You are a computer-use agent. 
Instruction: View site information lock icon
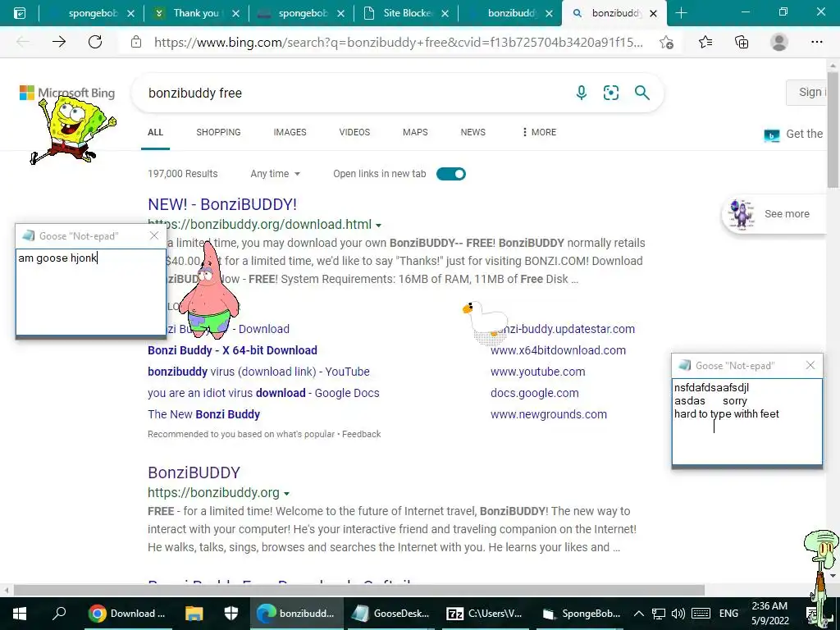click(x=136, y=42)
